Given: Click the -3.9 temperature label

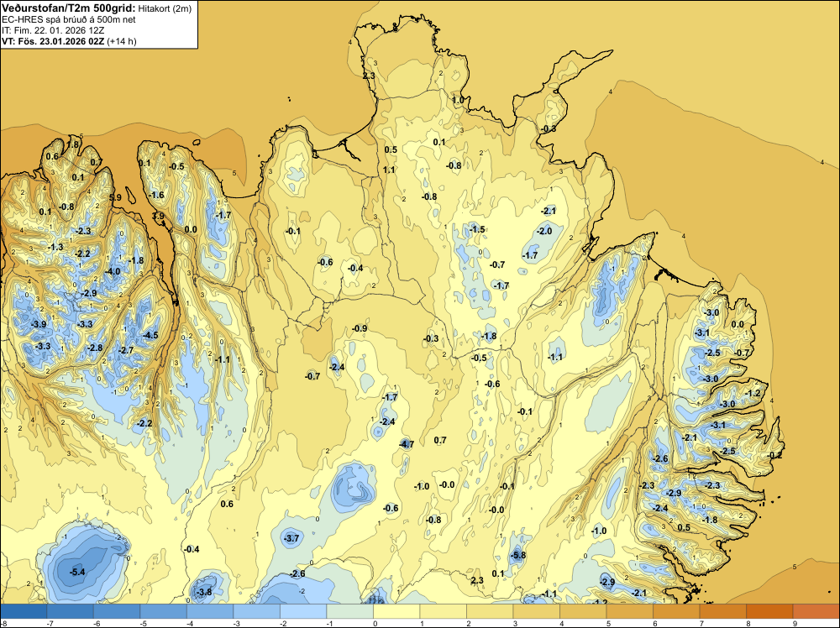Looking at the screenshot, I should click(39, 324).
